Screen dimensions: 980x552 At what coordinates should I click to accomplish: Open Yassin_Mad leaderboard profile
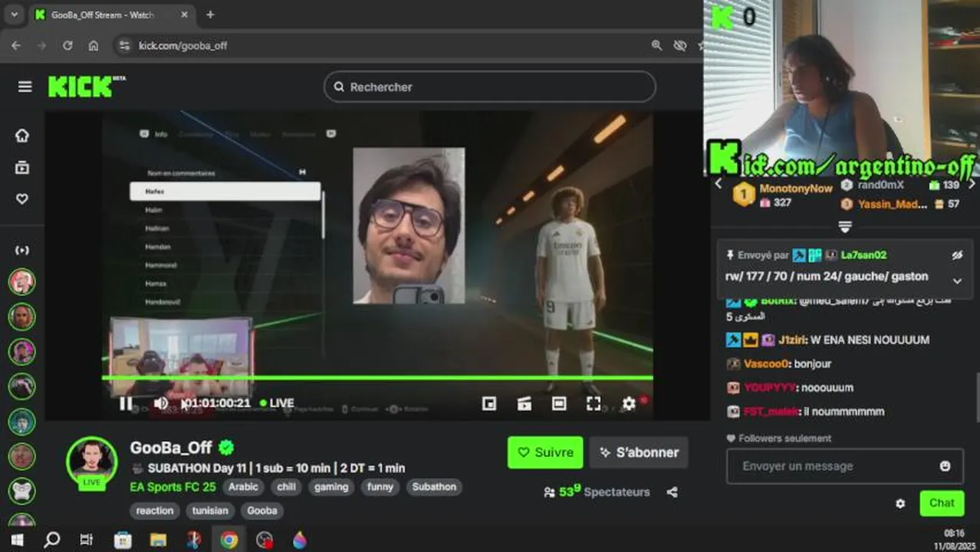[x=893, y=204]
